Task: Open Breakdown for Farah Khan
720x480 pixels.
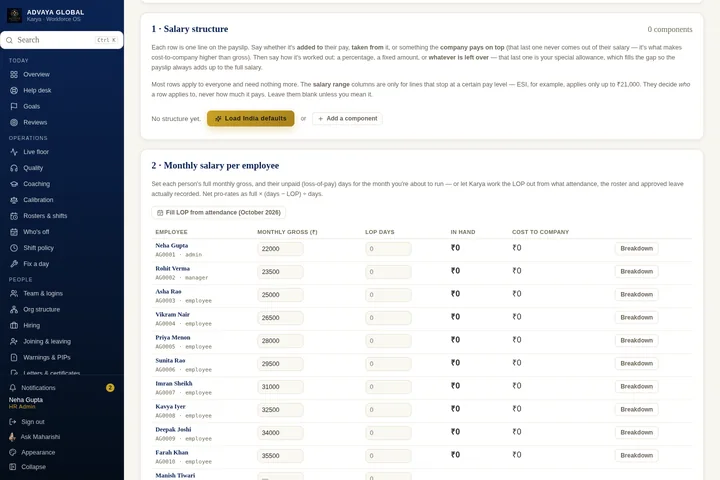Action: click(x=636, y=455)
